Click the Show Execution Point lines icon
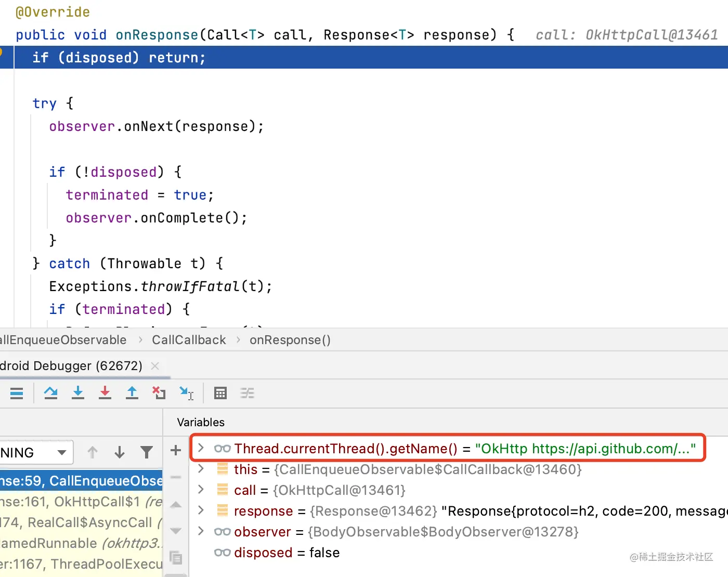This screenshot has height=577, width=728. 17,393
